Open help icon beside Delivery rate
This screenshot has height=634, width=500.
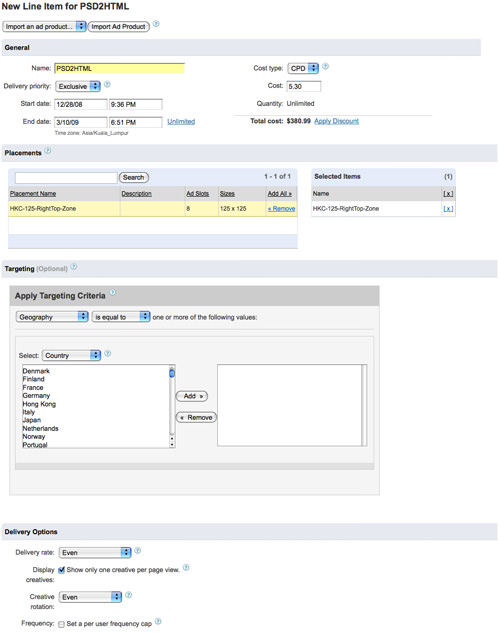pyautogui.click(x=137, y=550)
